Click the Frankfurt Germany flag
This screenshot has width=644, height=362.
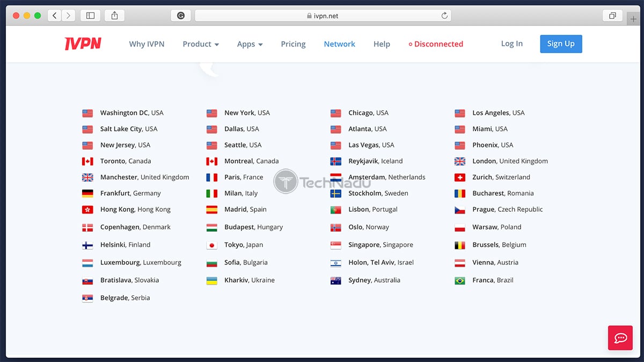click(x=87, y=194)
